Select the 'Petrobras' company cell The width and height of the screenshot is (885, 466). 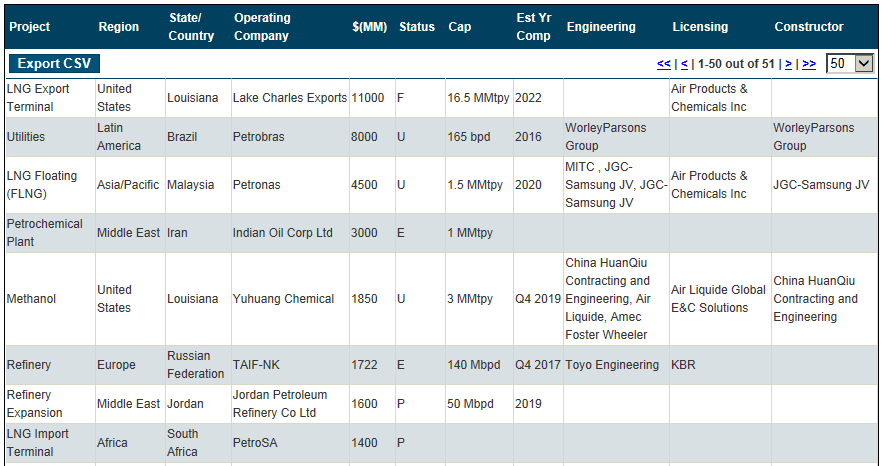[x=290, y=137]
